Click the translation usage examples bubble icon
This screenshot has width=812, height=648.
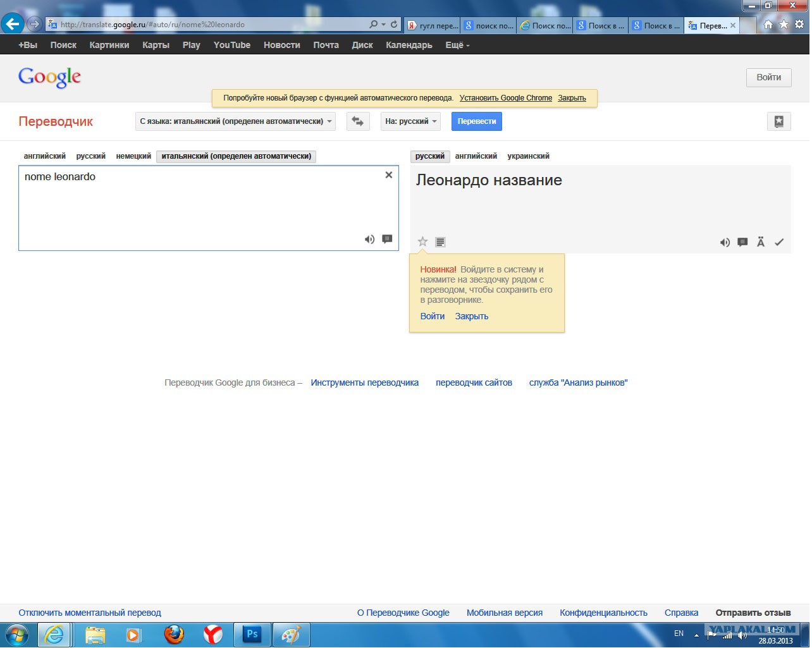click(742, 242)
